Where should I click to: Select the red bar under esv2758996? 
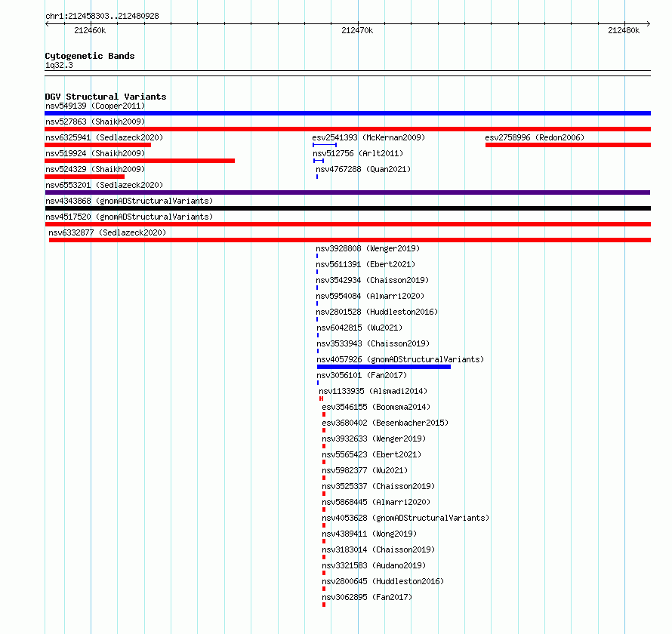coord(569,145)
